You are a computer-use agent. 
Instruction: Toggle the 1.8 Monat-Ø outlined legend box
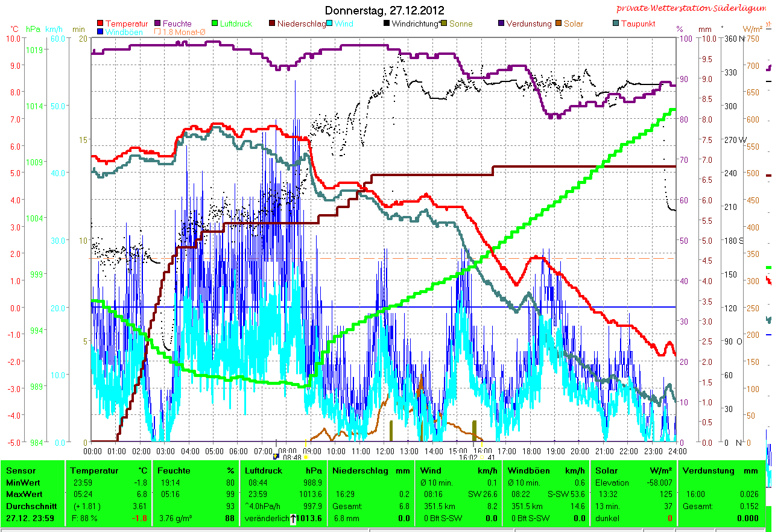(x=158, y=31)
